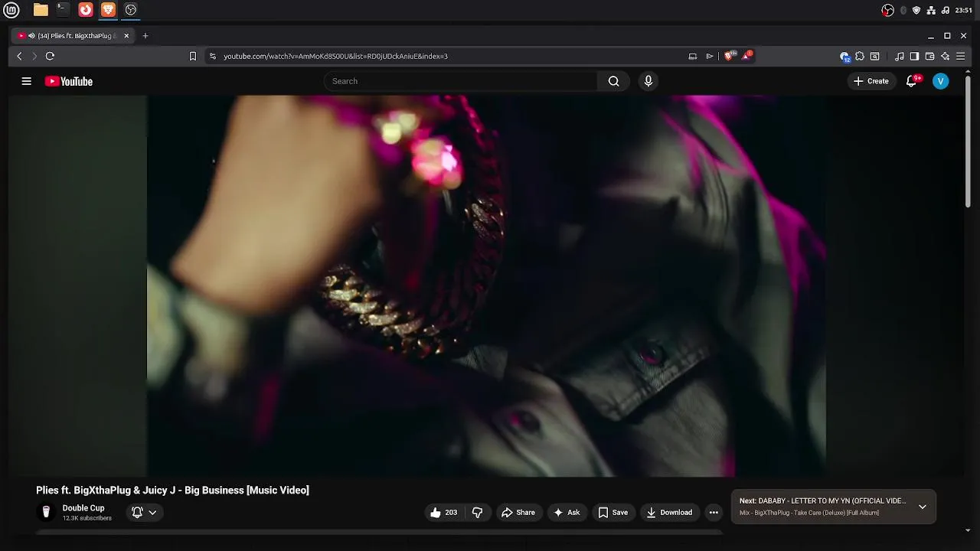The image size is (980, 551).
Task: Switch to OBS Studio in taskbar
Action: [x=131, y=10]
